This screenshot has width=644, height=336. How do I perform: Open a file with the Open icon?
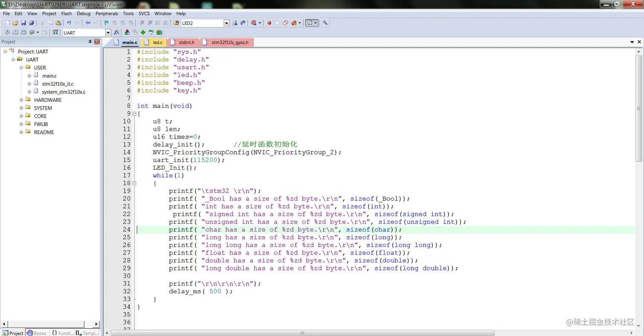point(15,23)
